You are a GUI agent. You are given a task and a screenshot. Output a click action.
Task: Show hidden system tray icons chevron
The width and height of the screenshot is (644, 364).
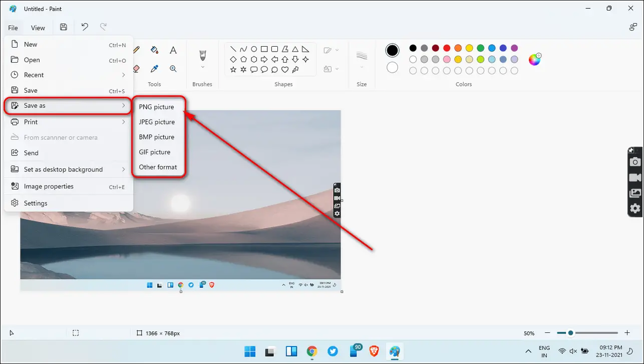click(528, 351)
